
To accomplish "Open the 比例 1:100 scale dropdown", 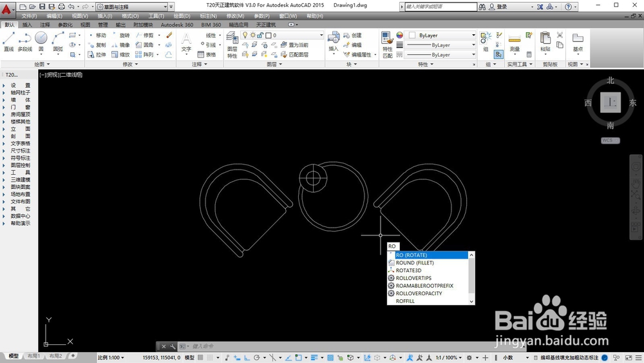I will click(111, 358).
